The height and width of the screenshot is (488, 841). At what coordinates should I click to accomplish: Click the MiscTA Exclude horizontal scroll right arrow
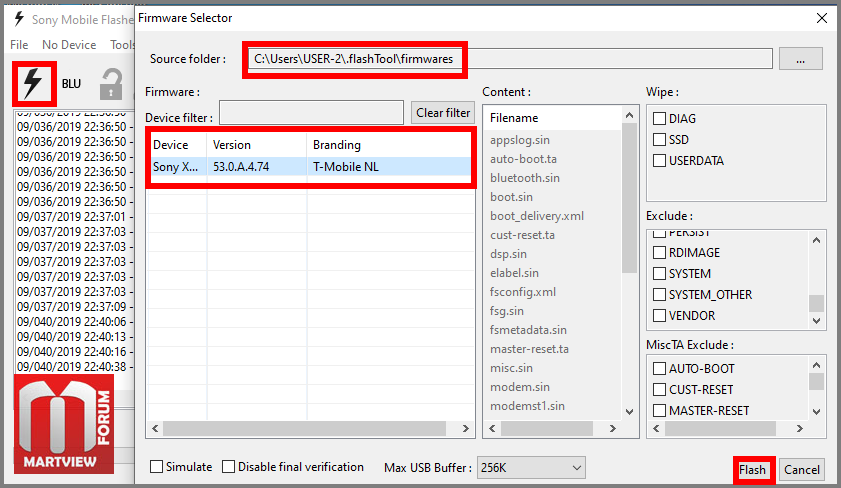[x=800, y=428]
